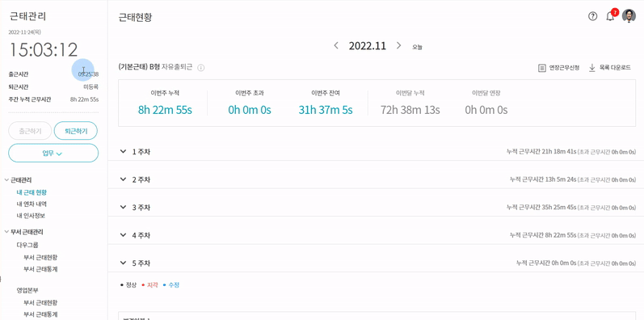
Task: Click the 퇴근하기 button
Action: tap(76, 131)
